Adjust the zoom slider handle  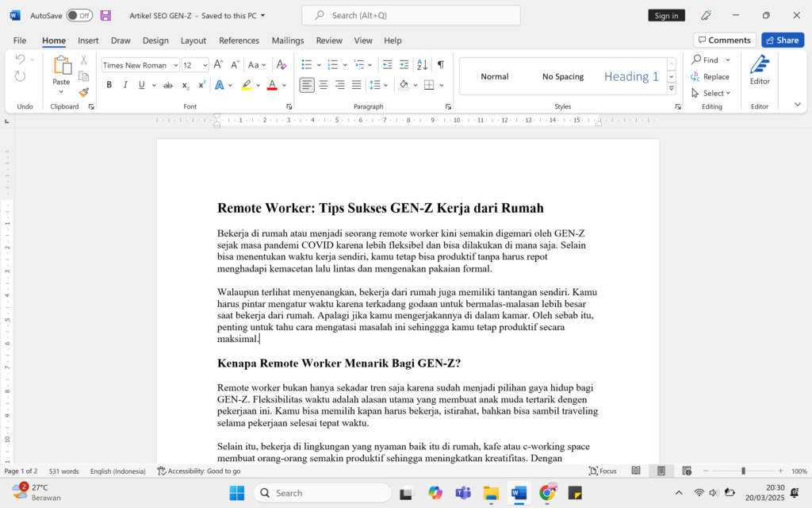pyautogui.click(x=743, y=471)
